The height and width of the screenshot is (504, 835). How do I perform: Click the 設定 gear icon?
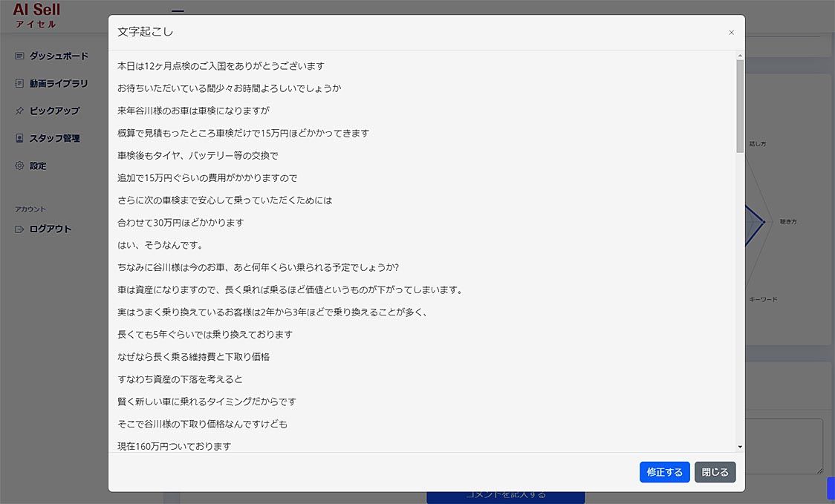click(x=20, y=166)
